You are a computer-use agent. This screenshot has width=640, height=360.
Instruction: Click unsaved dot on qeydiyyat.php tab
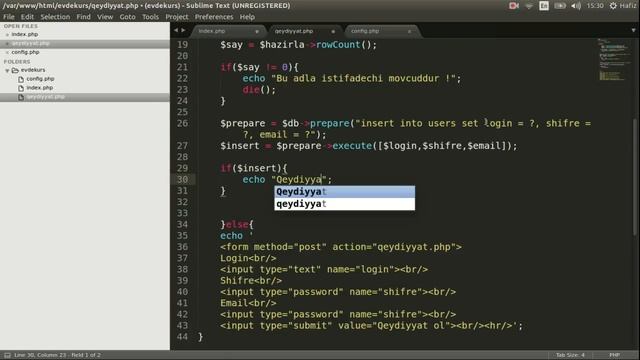(333, 31)
